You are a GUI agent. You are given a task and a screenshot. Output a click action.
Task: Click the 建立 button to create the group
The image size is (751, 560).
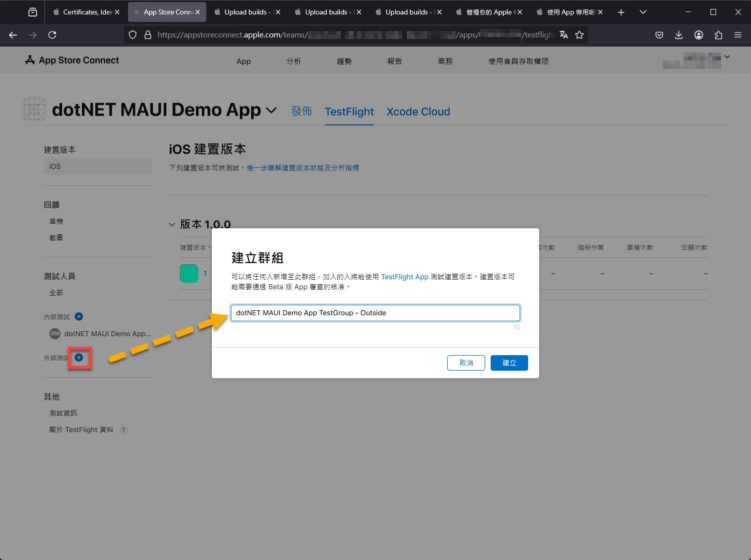[x=509, y=363]
